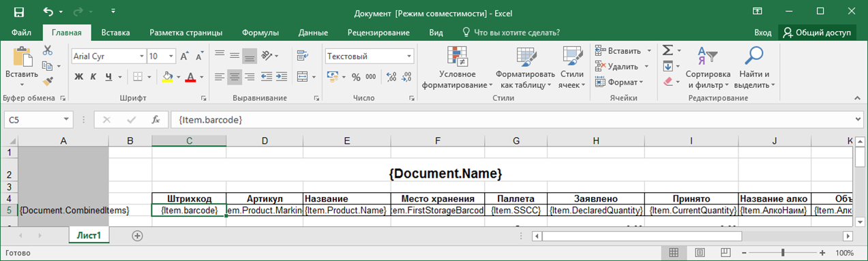Viewport: 868px width, 261px height.
Task: Open Форматировать как таблицу gallery
Action: point(525,67)
